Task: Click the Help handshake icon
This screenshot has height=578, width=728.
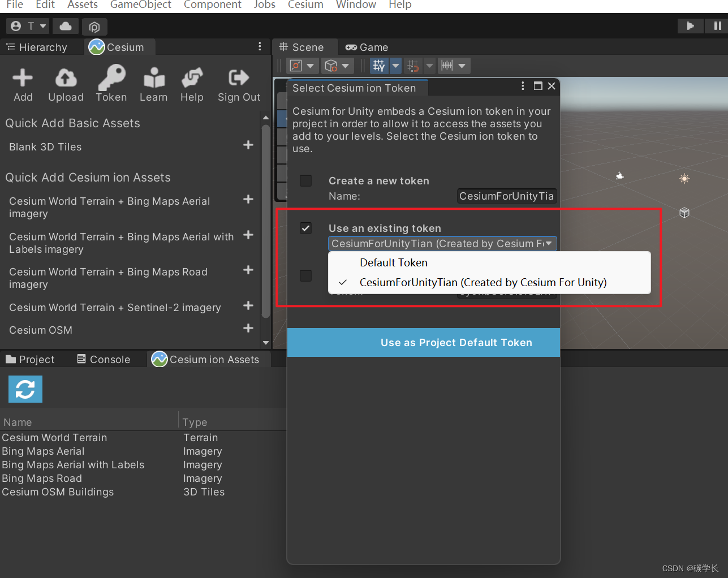Action: point(192,78)
